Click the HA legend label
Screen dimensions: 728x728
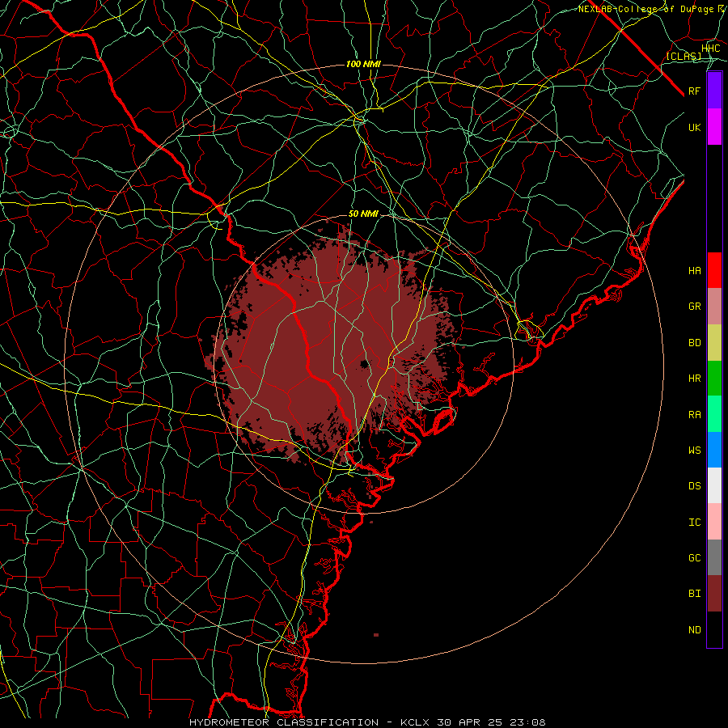[694, 271]
